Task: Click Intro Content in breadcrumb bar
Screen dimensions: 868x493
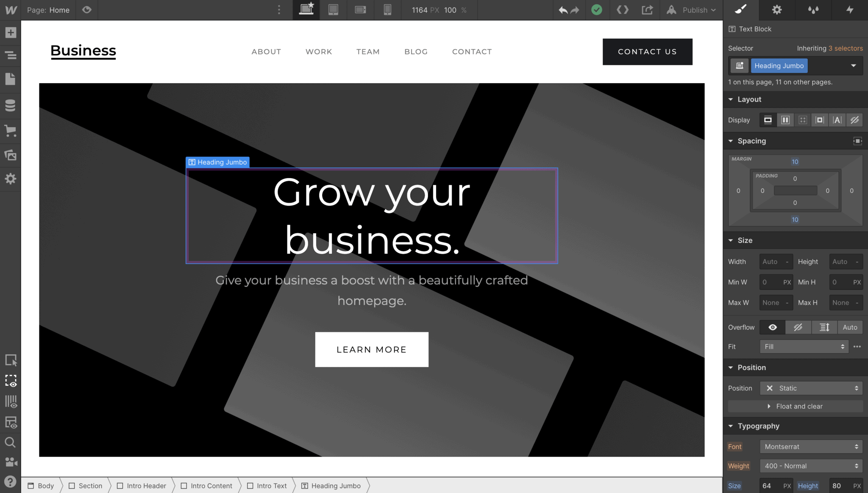Action: pos(211,486)
